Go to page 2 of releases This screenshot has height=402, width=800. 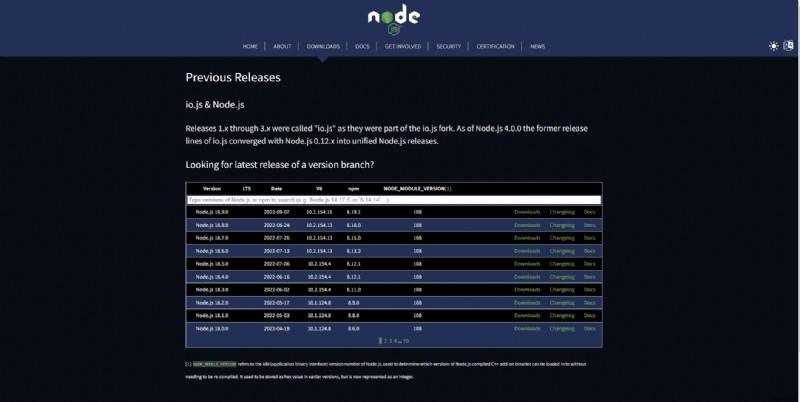pyautogui.click(x=386, y=341)
